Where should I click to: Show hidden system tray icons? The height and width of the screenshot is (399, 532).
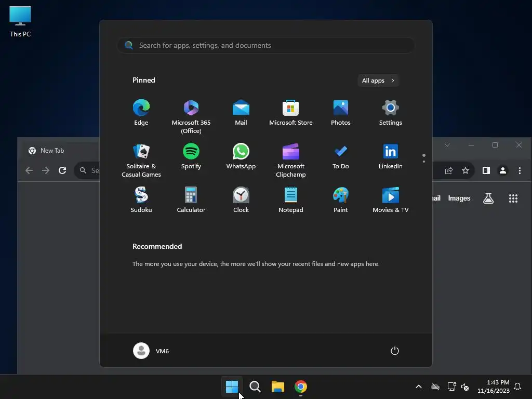419,387
